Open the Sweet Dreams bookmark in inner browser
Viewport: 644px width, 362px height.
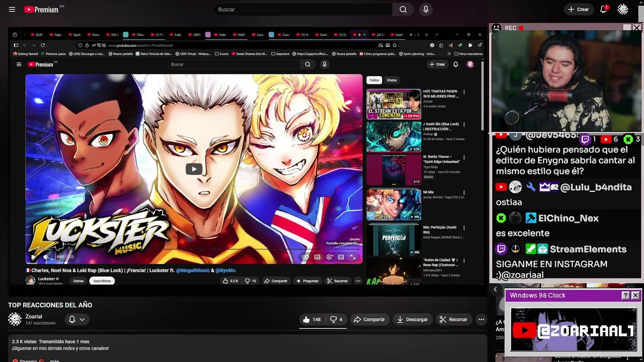point(250,54)
